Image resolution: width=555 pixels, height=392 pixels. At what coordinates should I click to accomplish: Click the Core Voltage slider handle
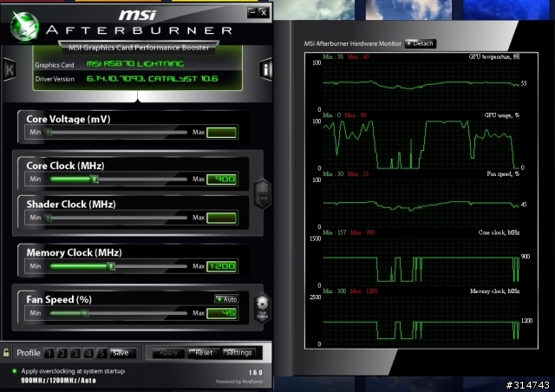(x=49, y=133)
